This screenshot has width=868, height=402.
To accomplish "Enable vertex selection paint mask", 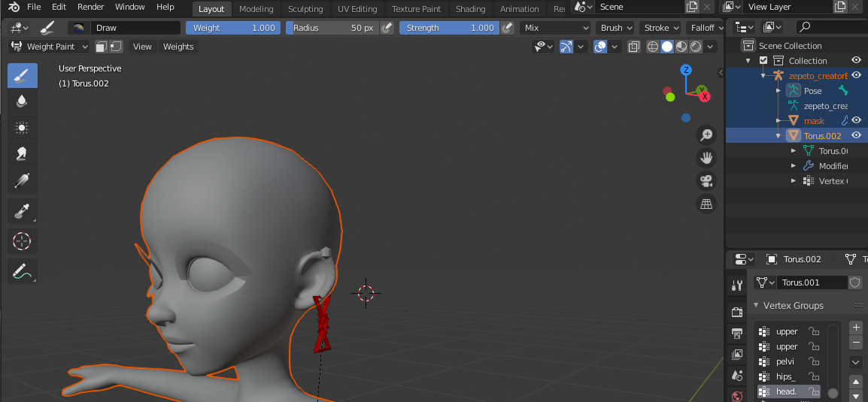I will (x=116, y=47).
